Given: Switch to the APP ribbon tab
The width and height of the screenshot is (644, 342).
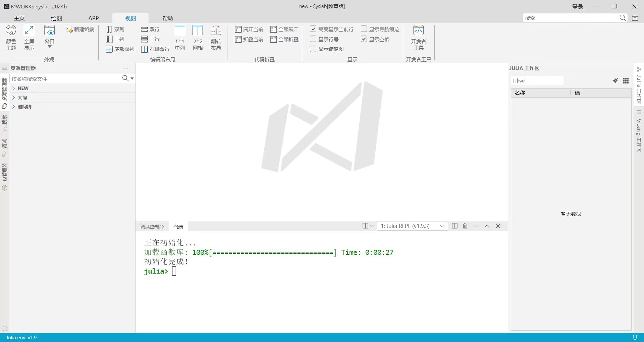Looking at the screenshot, I should click(x=94, y=18).
